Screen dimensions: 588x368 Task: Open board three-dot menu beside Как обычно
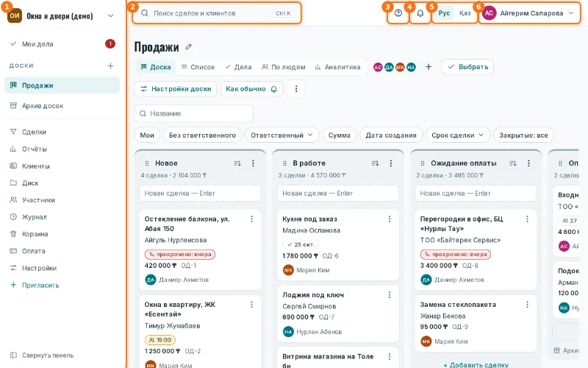(x=296, y=89)
